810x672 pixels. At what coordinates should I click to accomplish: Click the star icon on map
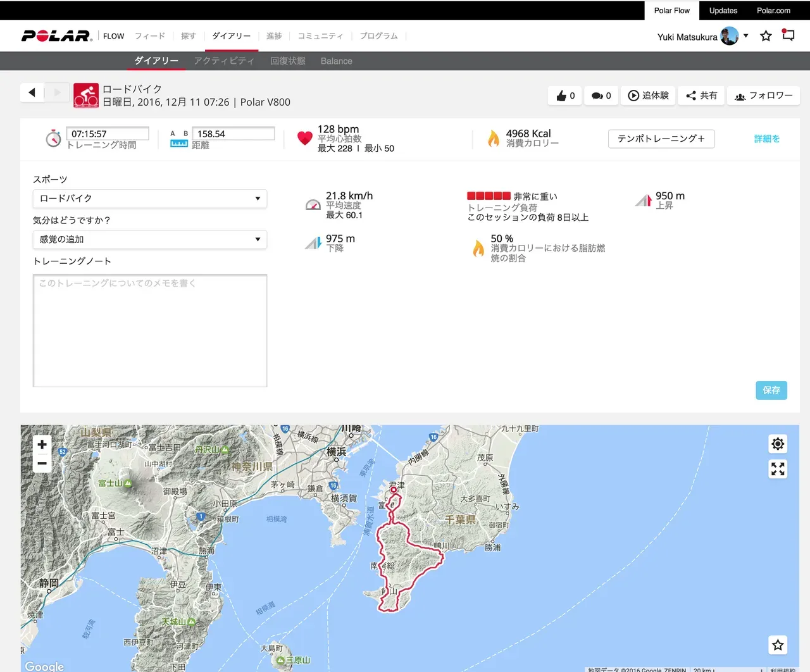tap(778, 645)
